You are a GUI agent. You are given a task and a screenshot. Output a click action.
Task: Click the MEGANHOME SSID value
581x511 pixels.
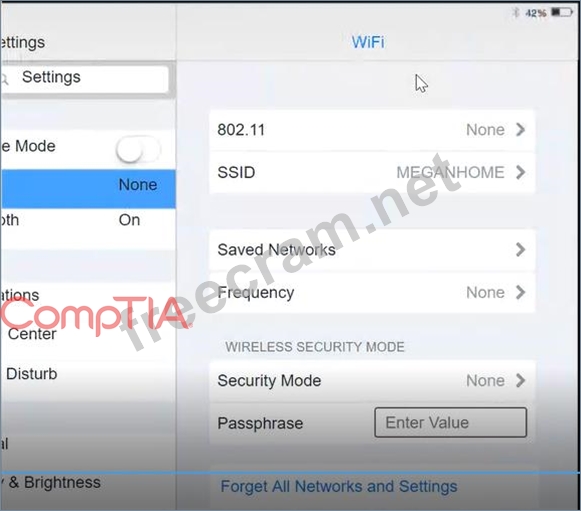(450, 172)
